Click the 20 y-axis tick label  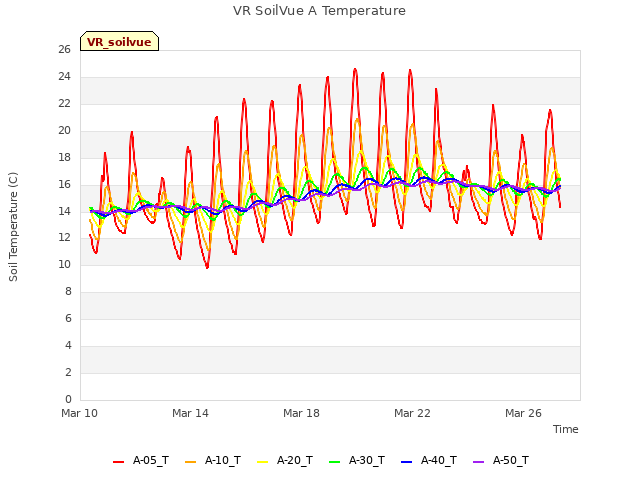(64, 131)
